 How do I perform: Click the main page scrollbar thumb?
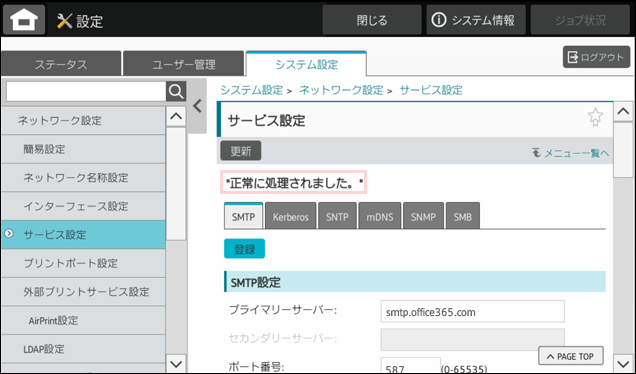coord(623,150)
